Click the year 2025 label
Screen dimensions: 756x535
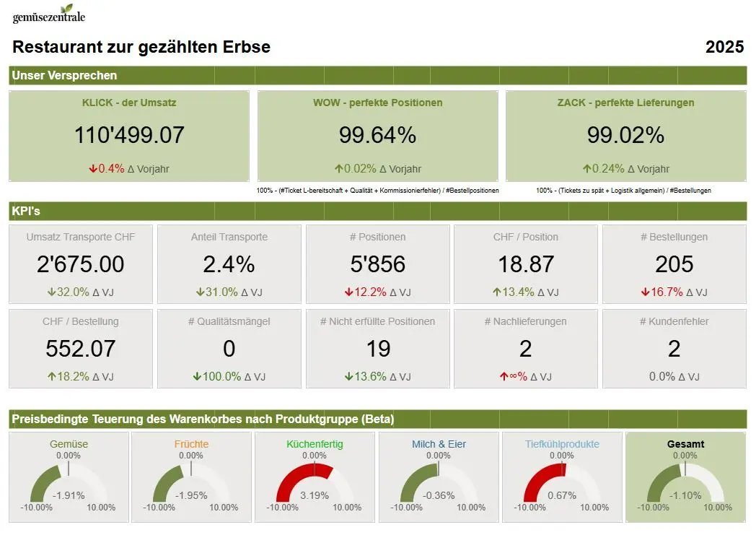click(724, 48)
